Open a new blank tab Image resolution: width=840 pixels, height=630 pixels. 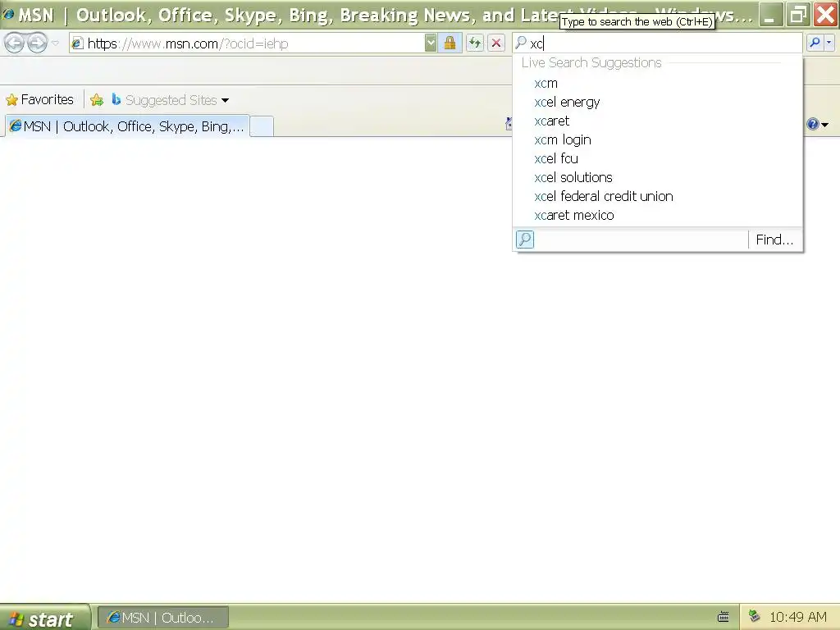coord(262,126)
